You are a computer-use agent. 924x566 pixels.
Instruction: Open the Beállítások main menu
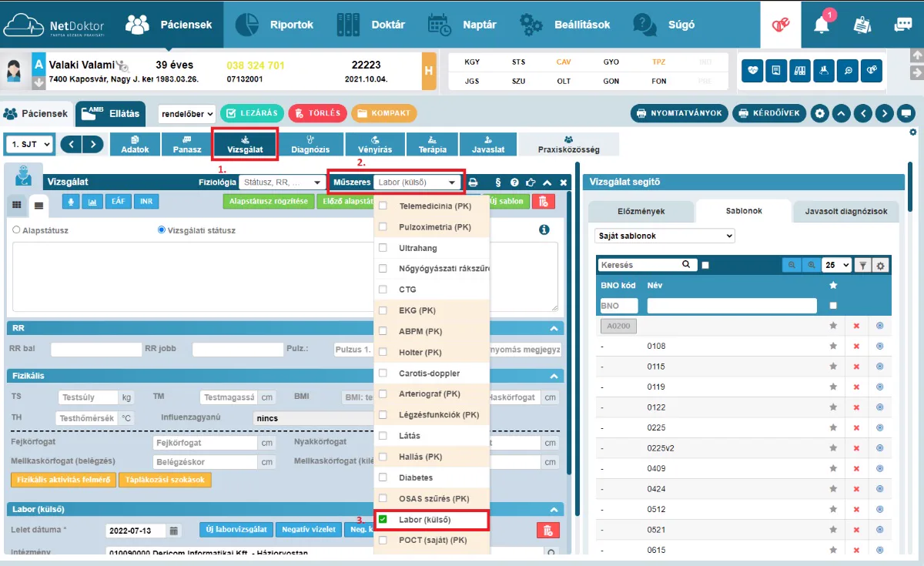coord(565,25)
